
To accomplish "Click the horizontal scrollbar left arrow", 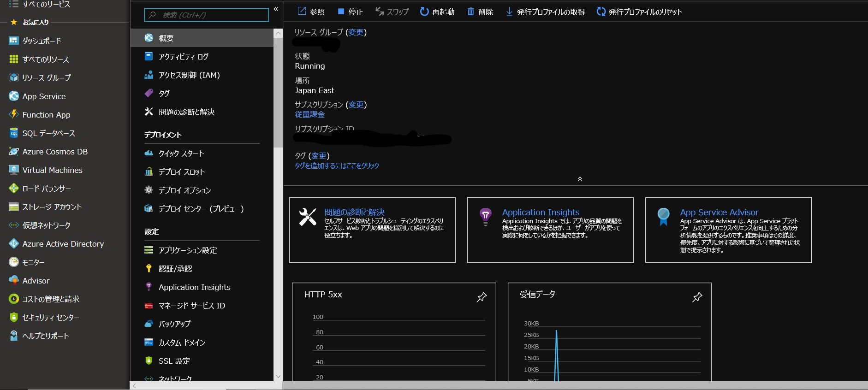I will (x=134, y=386).
